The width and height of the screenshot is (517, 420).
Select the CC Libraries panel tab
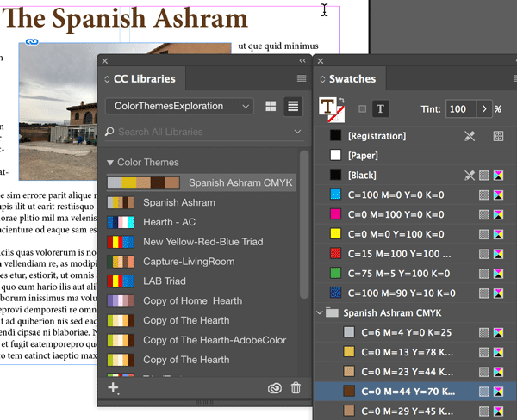coord(144,78)
